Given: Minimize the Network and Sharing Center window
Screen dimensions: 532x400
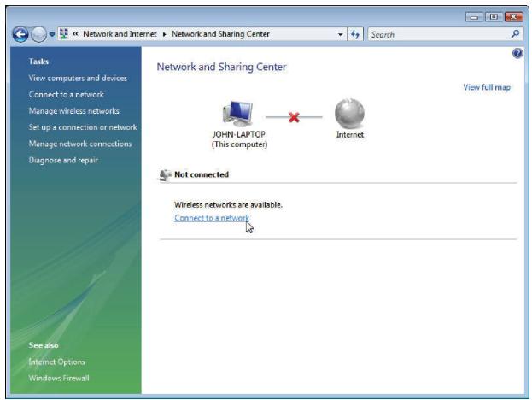Looking at the screenshot, I should pos(475,16).
